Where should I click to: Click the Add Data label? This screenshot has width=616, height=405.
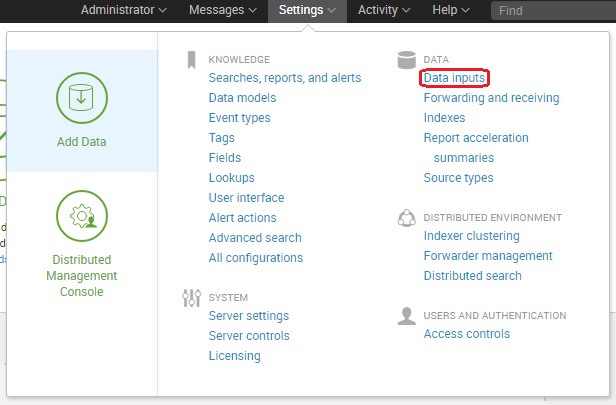(82, 142)
